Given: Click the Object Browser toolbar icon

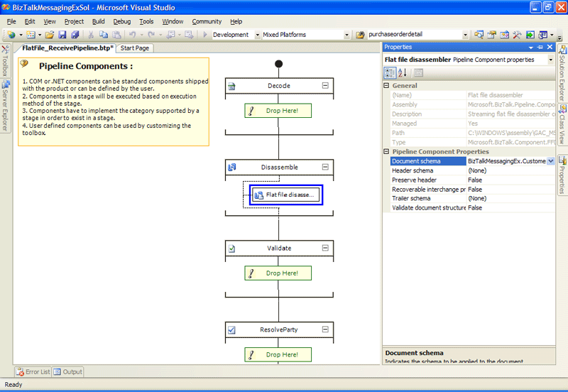Looking at the screenshot, I should point(504,35).
